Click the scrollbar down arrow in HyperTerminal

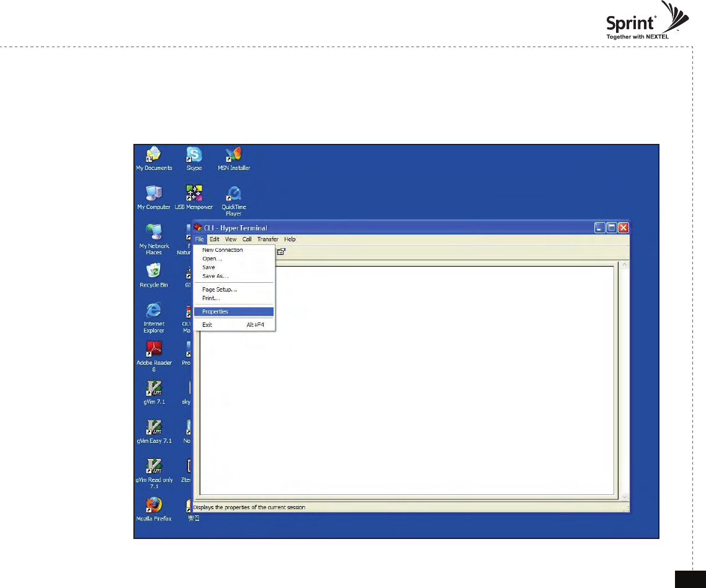pos(625,496)
